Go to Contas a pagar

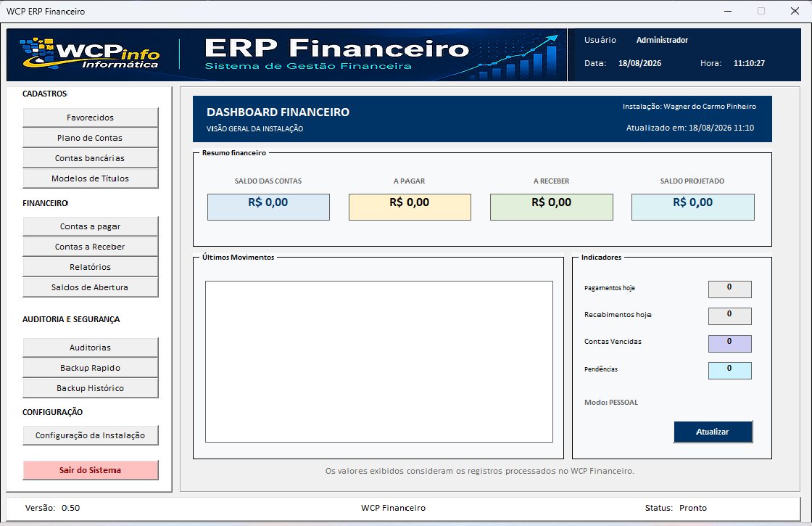point(90,226)
